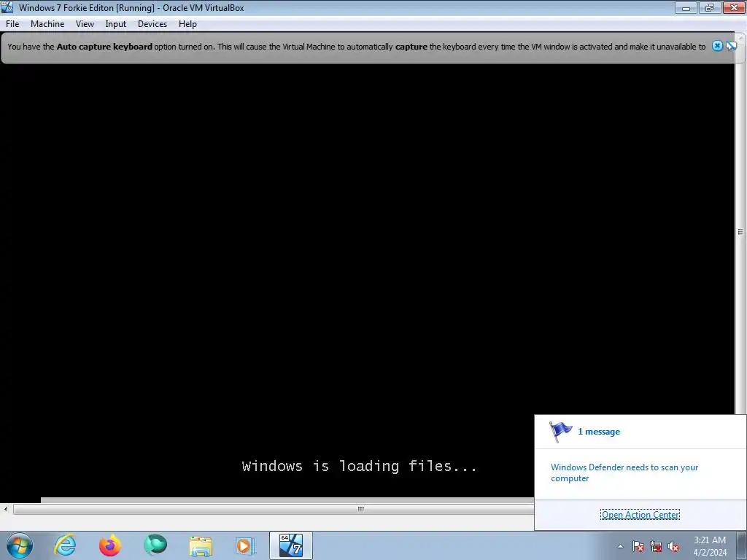
Task: Click the muted volume tray icon
Action: click(x=673, y=546)
